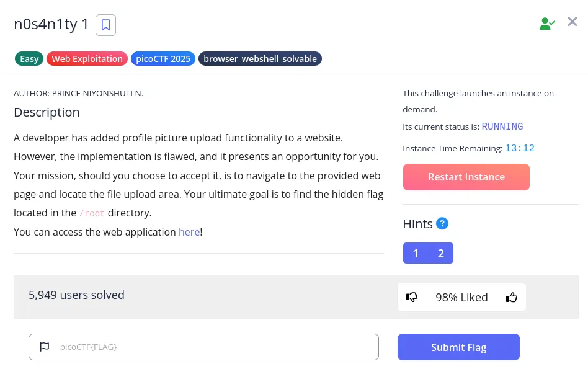Click the 5,949 users solved text

[76, 295]
